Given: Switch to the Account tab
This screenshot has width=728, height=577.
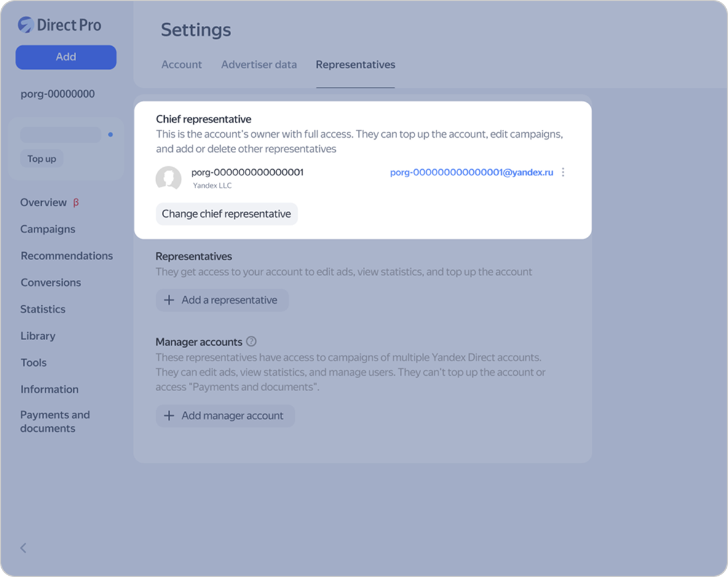Looking at the screenshot, I should tap(181, 65).
